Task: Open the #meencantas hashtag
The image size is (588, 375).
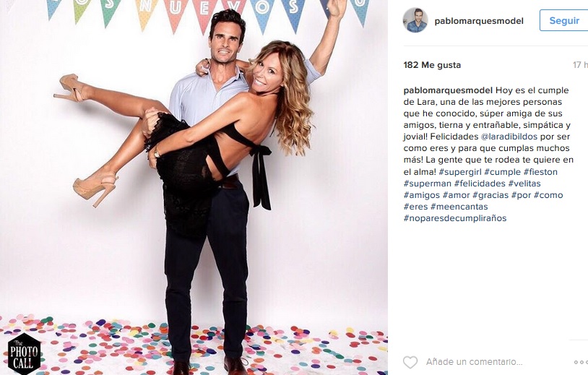Action: pyautogui.click(x=459, y=206)
